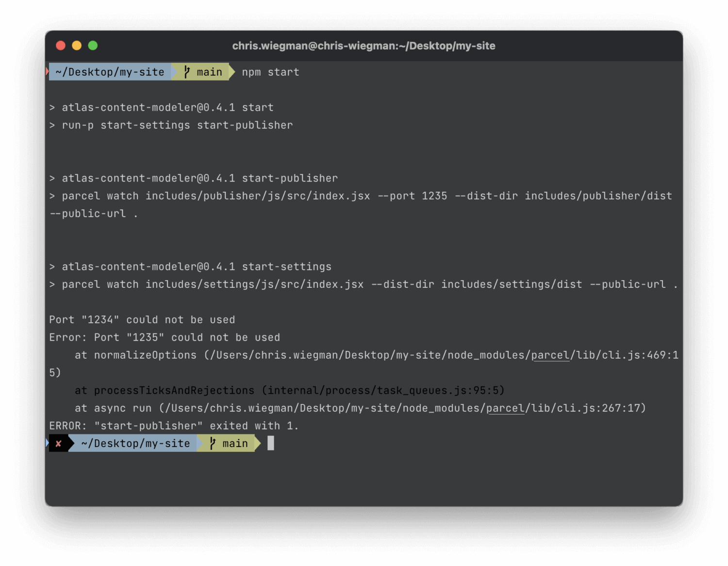The height and width of the screenshot is (566, 728).
Task: Click the underlined parcel link in the async run line
Action: [x=505, y=408]
